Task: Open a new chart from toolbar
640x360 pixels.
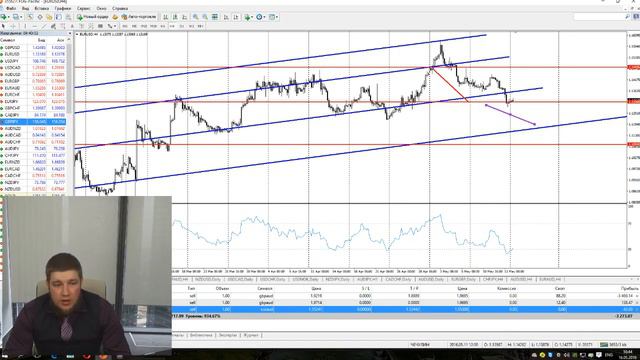Action: [3, 17]
